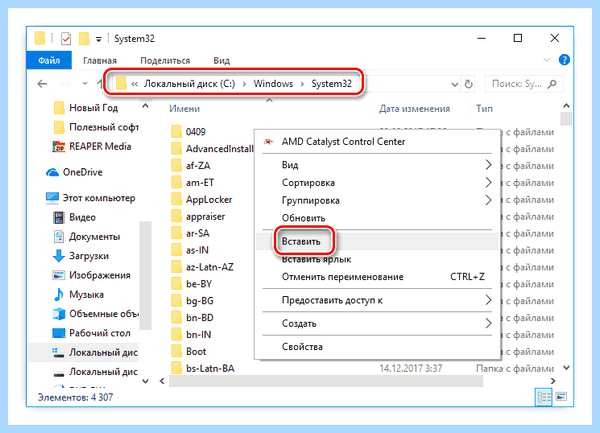This screenshot has width=600, height=433.
Task: Expand the Вид submenu
Action: 377,165
